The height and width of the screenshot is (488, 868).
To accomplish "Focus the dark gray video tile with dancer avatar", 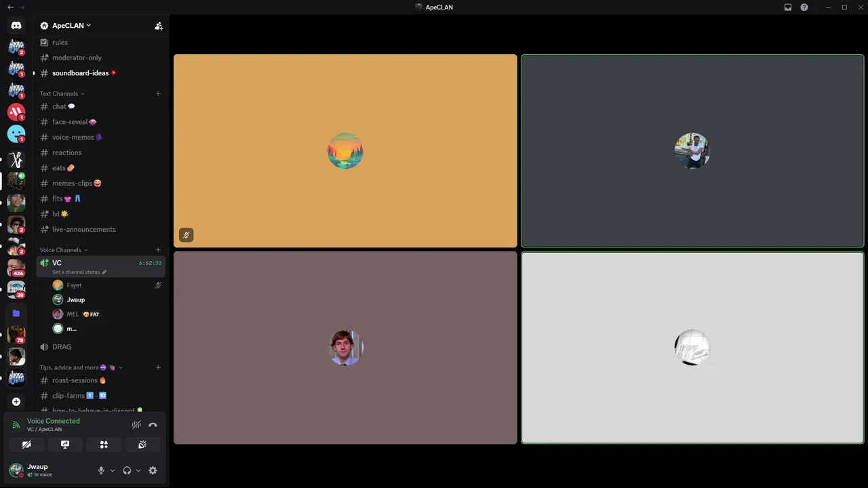I will [692, 150].
